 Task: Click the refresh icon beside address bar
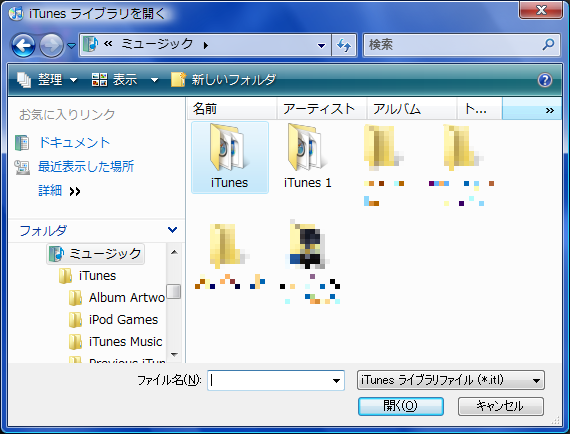(x=344, y=45)
